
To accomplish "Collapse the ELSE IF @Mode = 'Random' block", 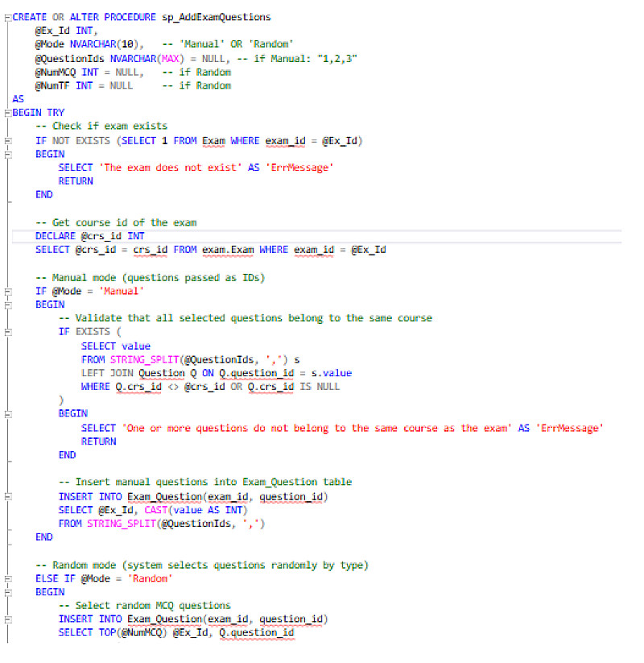I will point(7,579).
